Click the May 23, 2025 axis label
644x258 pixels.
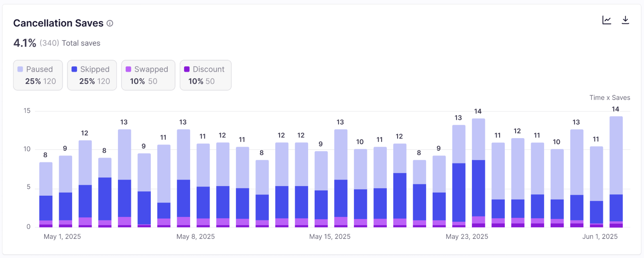[x=467, y=237]
